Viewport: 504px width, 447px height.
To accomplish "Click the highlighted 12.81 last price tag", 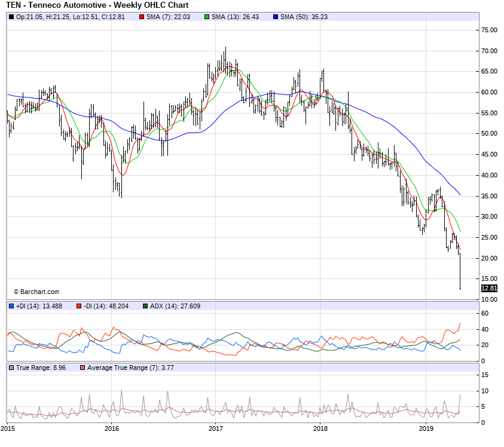I will point(489,288).
